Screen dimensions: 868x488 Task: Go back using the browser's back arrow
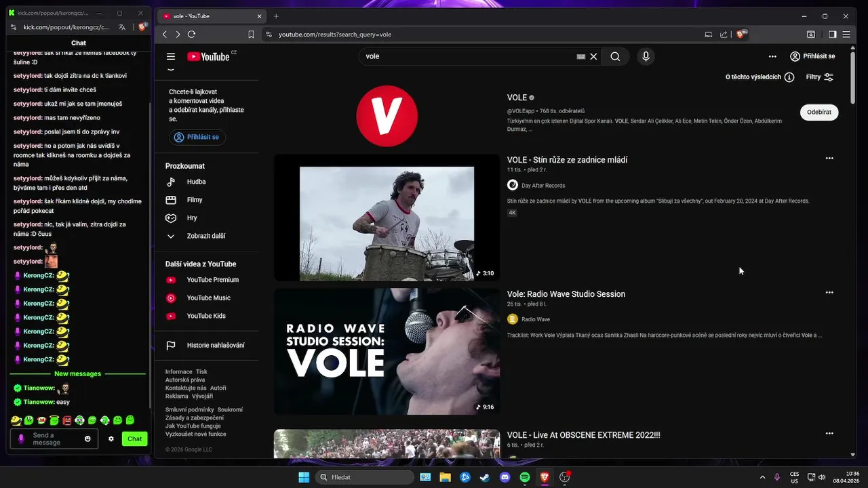pos(165,35)
